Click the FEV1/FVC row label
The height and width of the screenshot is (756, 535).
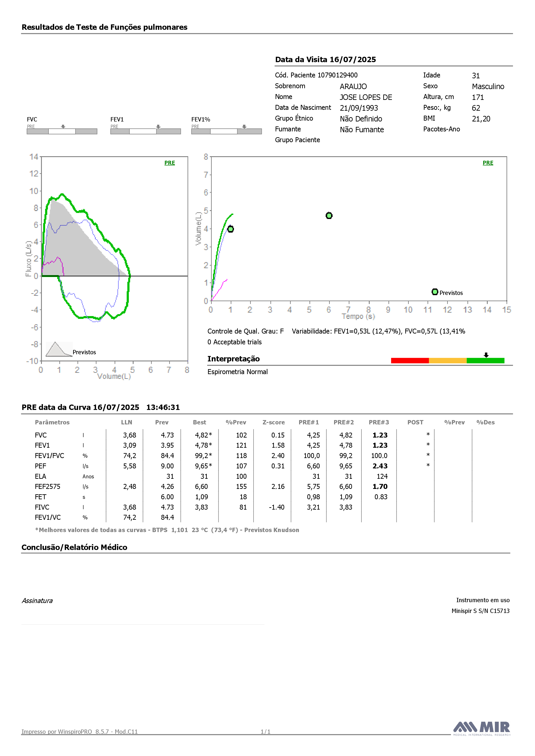(x=49, y=456)
